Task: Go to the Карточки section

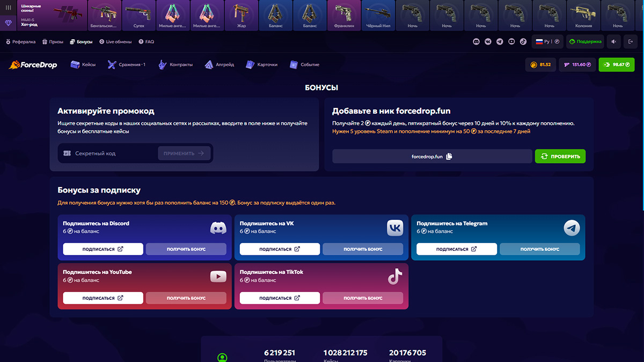Action: pyautogui.click(x=262, y=65)
